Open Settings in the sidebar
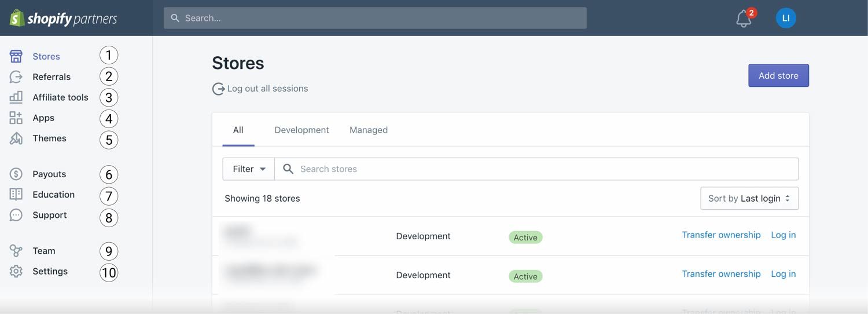 coord(50,271)
